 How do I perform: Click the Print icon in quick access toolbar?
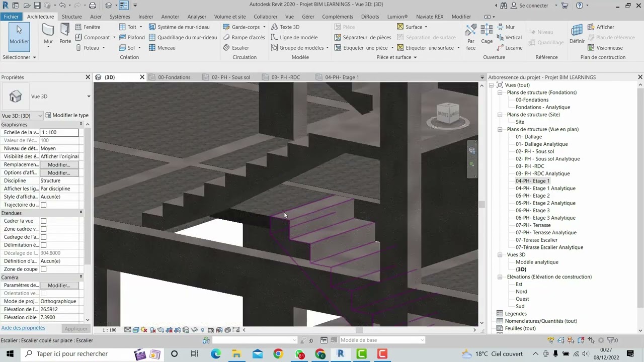click(x=92, y=6)
